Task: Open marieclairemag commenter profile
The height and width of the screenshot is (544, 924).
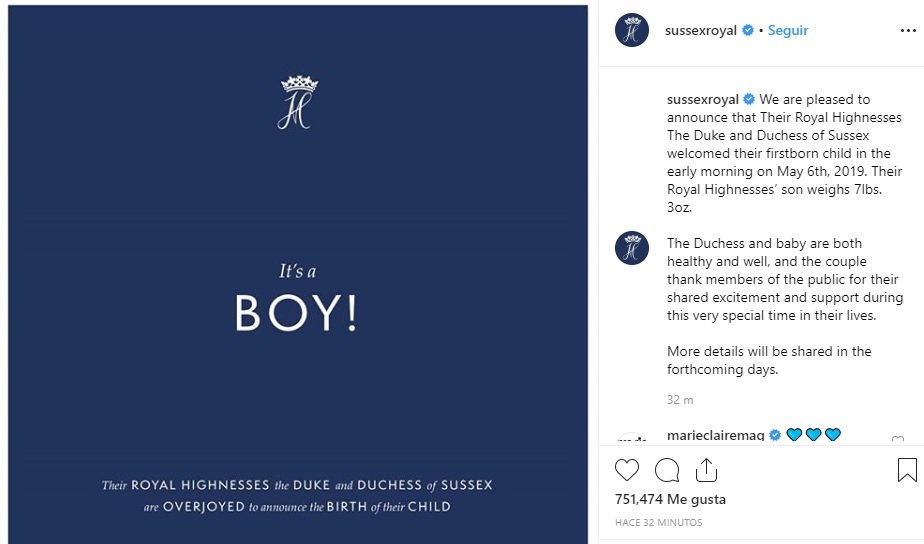Action: pos(715,436)
